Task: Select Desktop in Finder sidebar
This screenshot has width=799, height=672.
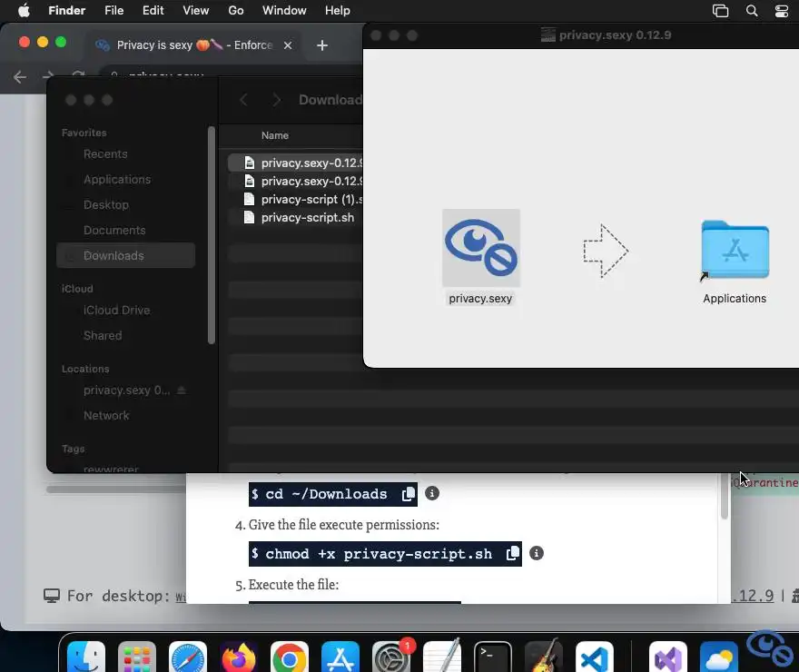Action: click(126, 205)
